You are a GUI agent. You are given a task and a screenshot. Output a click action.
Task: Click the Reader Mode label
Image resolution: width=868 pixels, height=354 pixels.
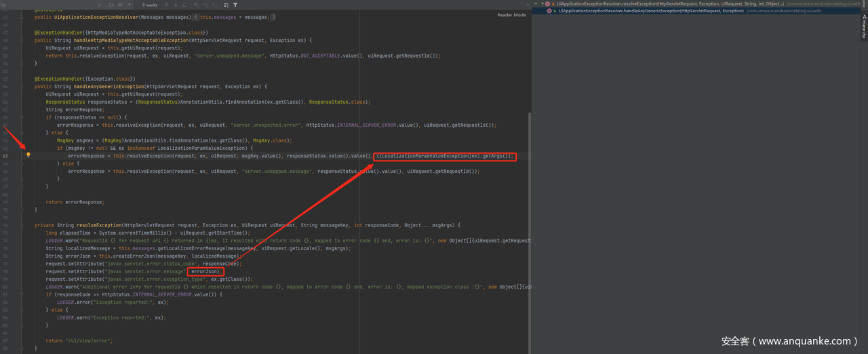point(511,15)
